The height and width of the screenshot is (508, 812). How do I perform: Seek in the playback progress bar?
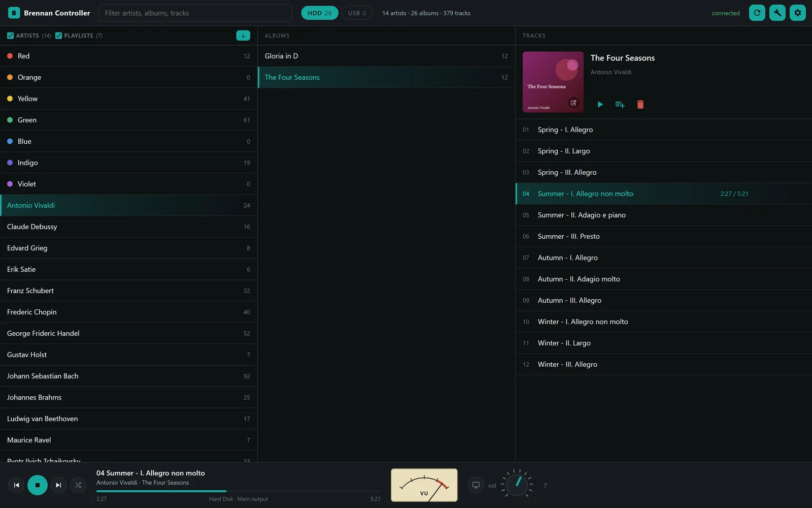click(x=239, y=491)
